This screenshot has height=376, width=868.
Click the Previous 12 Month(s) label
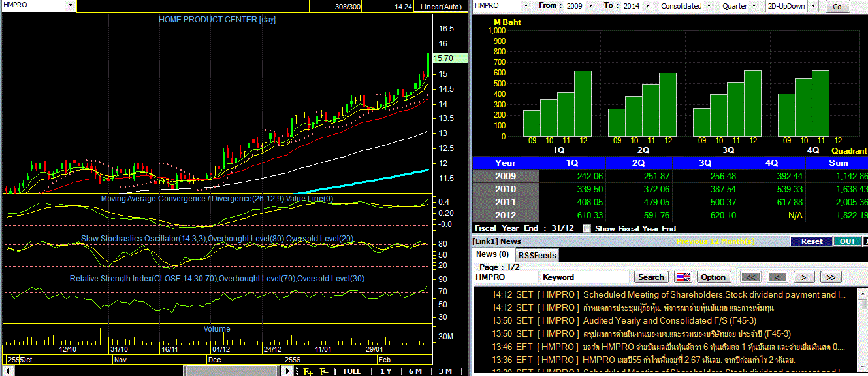[716, 241]
